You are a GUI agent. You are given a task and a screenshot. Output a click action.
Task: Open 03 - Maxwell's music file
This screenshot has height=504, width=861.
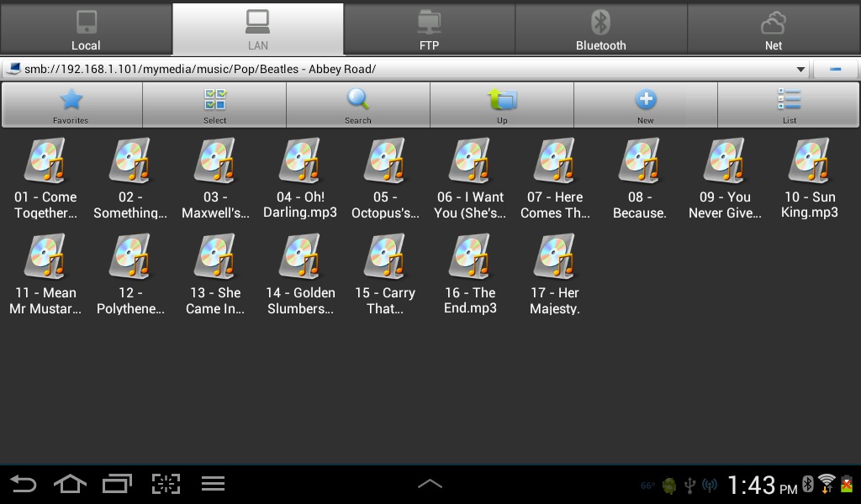tap(215, 178)
